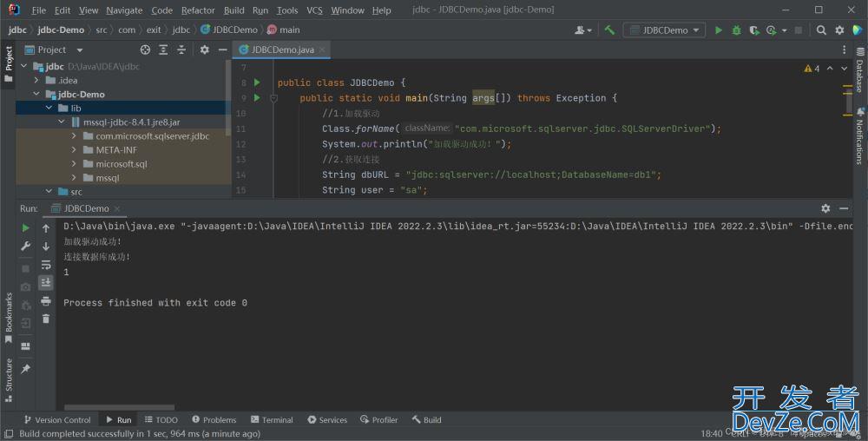Viewport: 868px width, 441px height.
Task: Open the TODO tool window
Action: [161, 420]
